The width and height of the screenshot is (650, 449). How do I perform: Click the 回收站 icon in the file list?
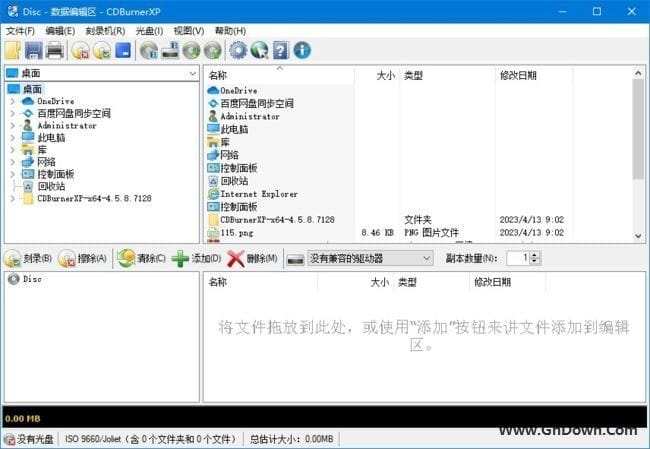click(213, 181)
